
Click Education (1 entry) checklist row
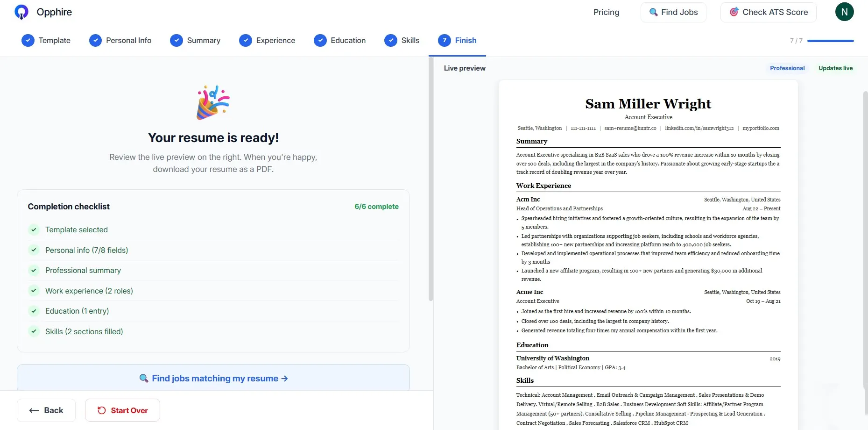[x=213, y=311]
